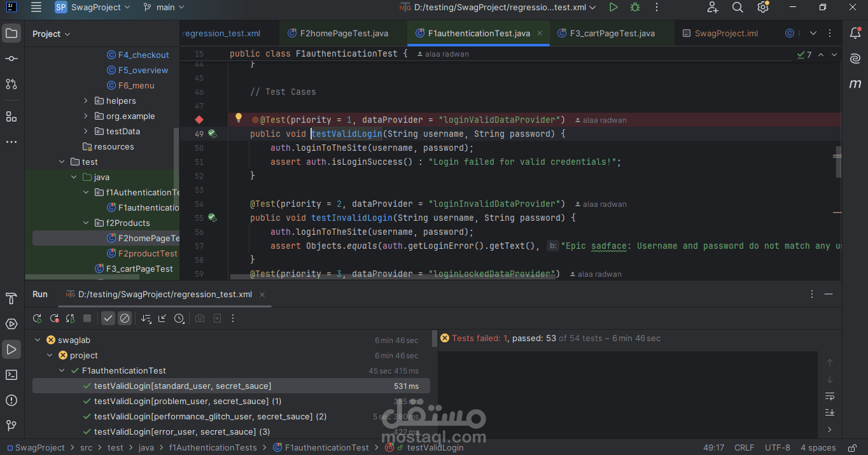Image resolution: width=868 pixels, height=455 pixels.
Task: Open sort tests options
Action: [x=146, y=318]
